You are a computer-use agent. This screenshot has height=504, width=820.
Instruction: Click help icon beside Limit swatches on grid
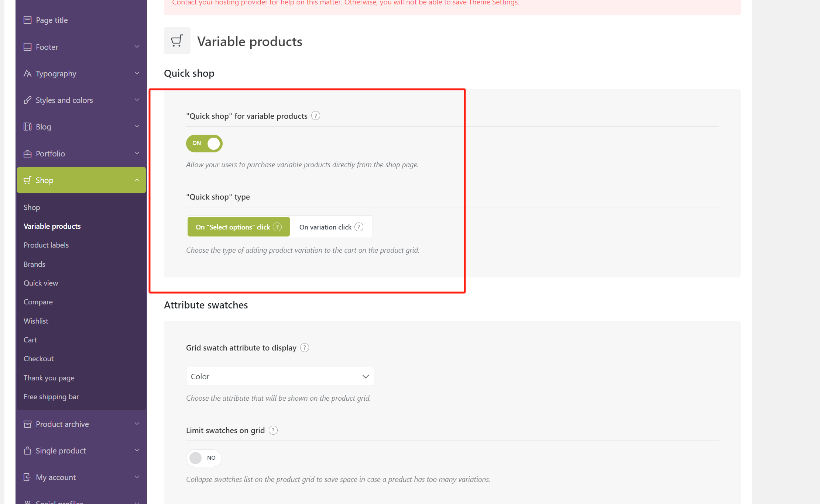click(273, 430)
